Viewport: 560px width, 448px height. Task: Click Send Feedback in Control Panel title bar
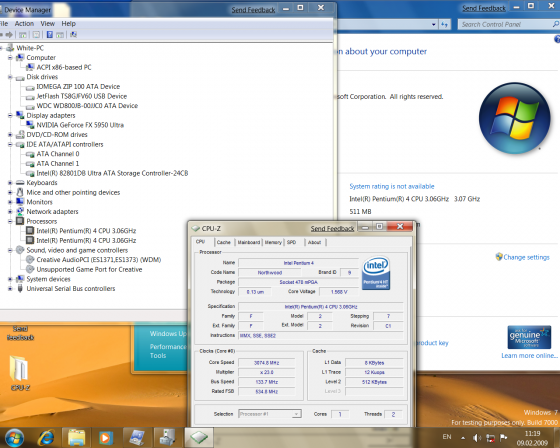click(484, 8)
